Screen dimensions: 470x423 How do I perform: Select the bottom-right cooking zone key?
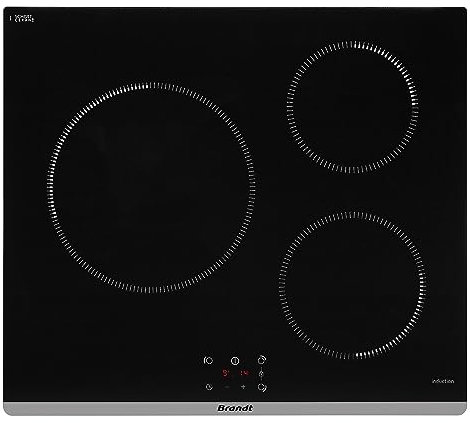(262, 387)
